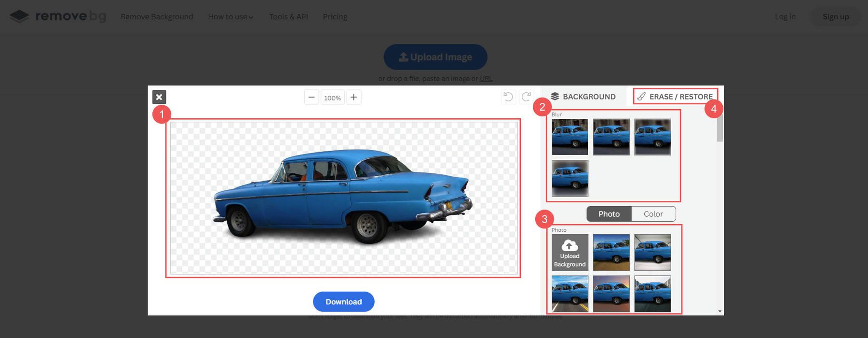This screenshot has height=338, width=868.
Task: Expand the How to use menu
Action: click(231, 17)
